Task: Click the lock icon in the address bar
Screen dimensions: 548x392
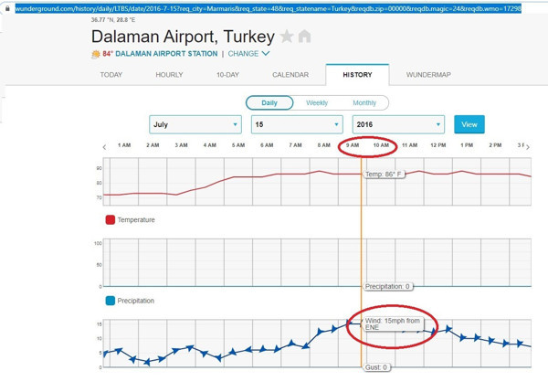Action: pos(7,8)
